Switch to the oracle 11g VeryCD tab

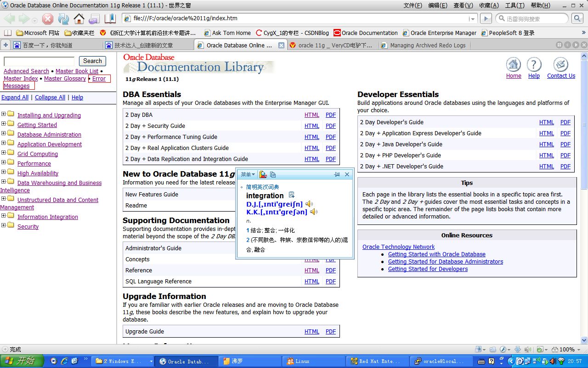[333, 45]
